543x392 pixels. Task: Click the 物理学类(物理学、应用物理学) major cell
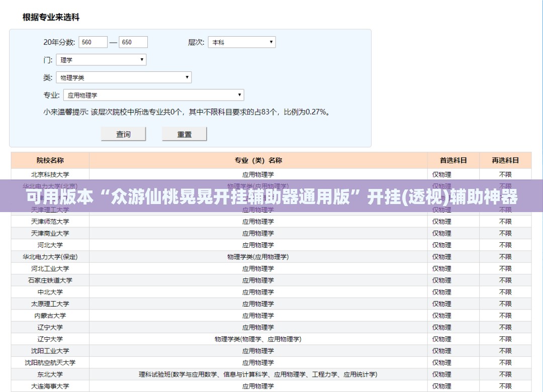pos(258,339)
